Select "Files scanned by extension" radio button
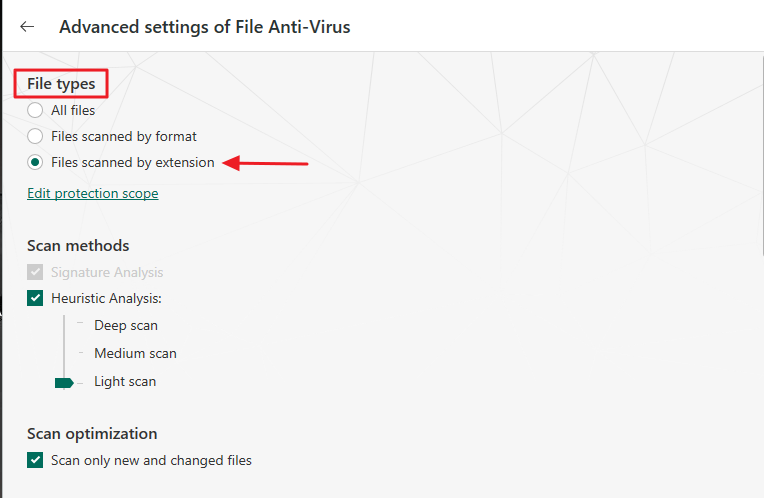764x498 pixels. click(36, 162)
